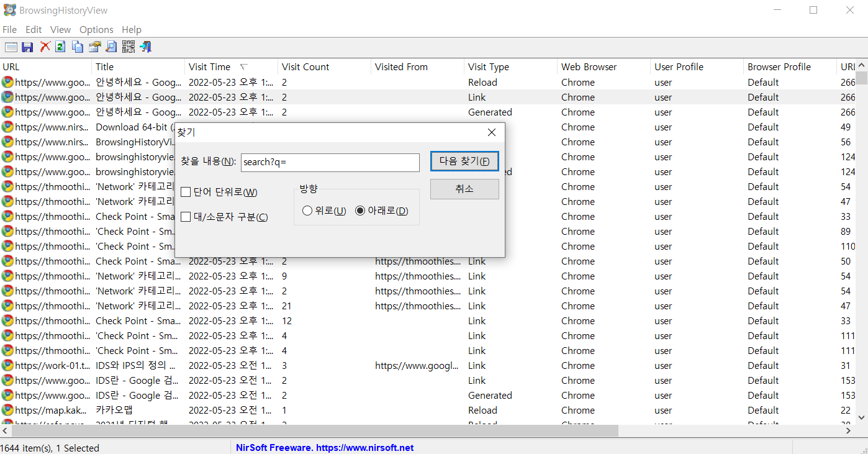Click the 취소 button in find dialog
The width and height of the screenshot is (868, 454).
464,189
